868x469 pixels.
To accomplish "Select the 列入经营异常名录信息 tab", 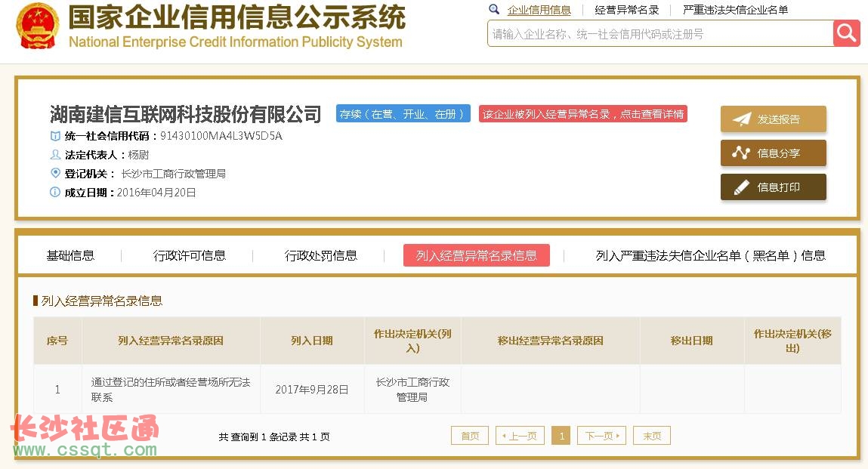I will coord(476,255).
